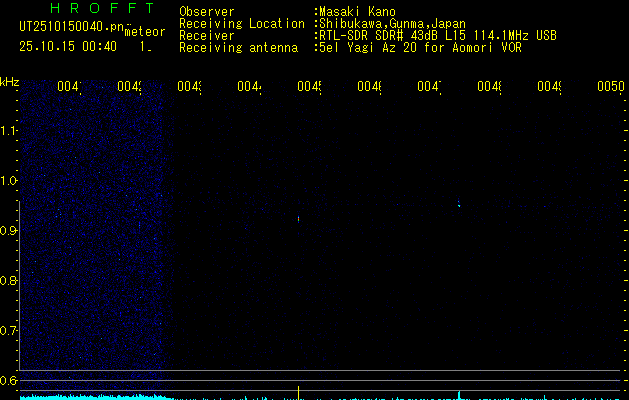
Task: Click the yellow signal peak in bottom strip
Action: point(298,393)
